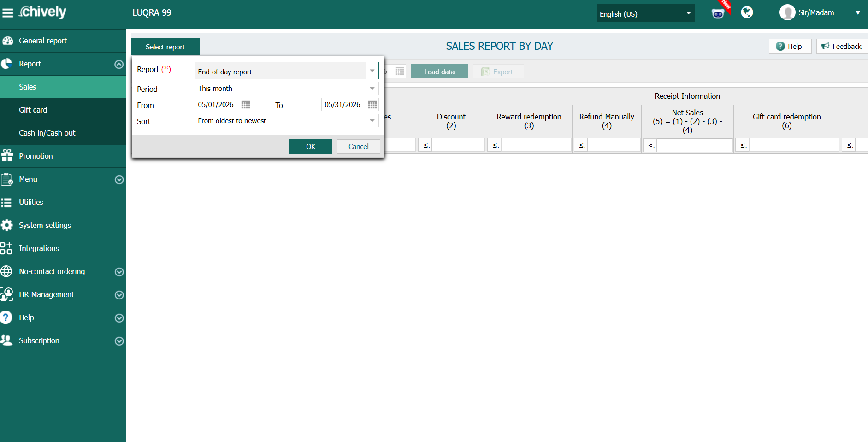868x442 pixels.
Task: Click the Menu clipboard icon
Action: (7, 179)
